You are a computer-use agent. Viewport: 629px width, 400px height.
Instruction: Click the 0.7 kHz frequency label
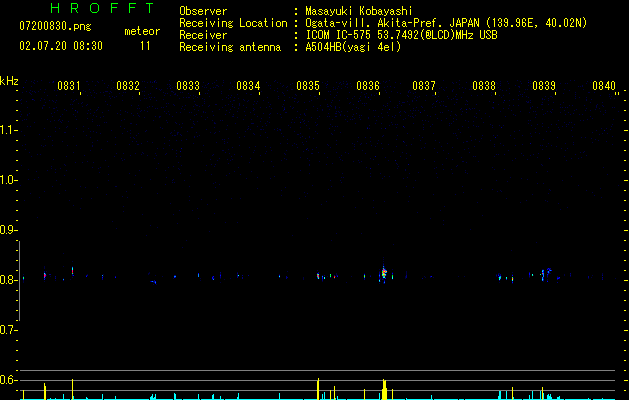click(7, 330)
